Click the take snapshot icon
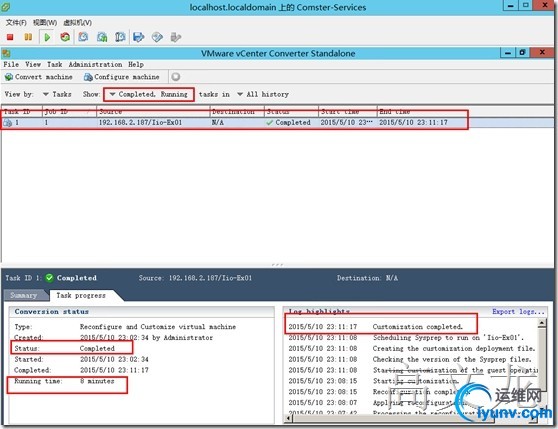 tap(83, 37)
